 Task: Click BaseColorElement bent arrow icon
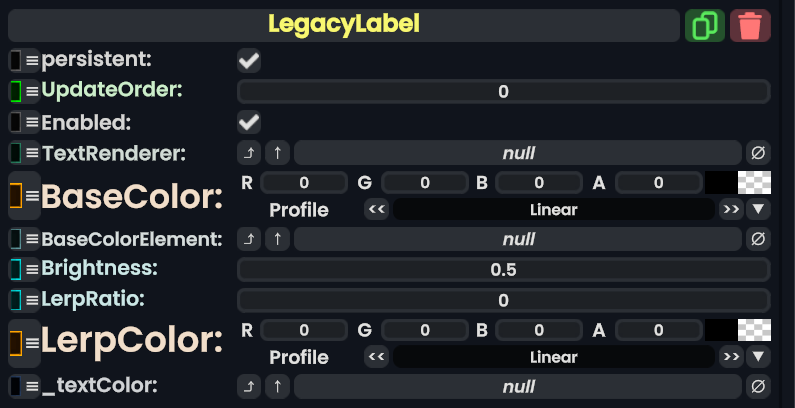click(248, 239)
